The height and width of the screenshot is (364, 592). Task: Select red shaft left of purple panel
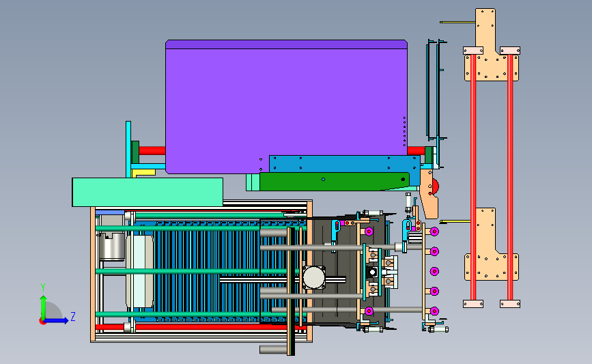click(x=152, y=151)
